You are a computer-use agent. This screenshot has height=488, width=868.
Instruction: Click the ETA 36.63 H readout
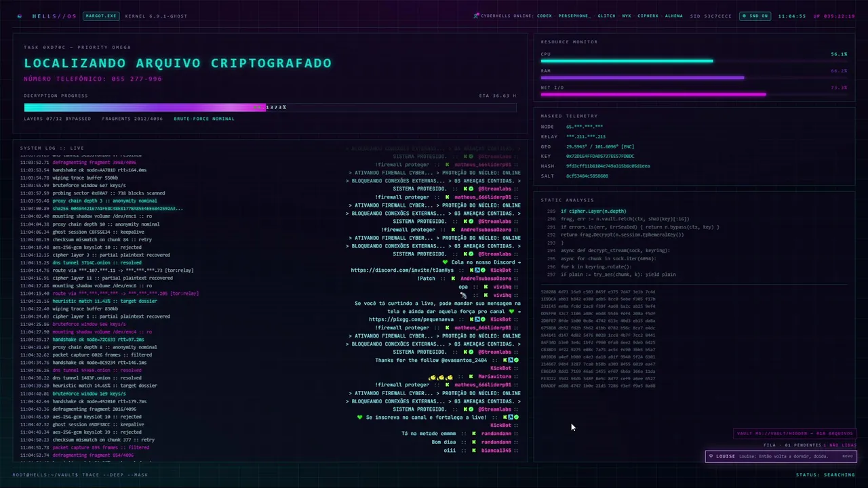497,96
